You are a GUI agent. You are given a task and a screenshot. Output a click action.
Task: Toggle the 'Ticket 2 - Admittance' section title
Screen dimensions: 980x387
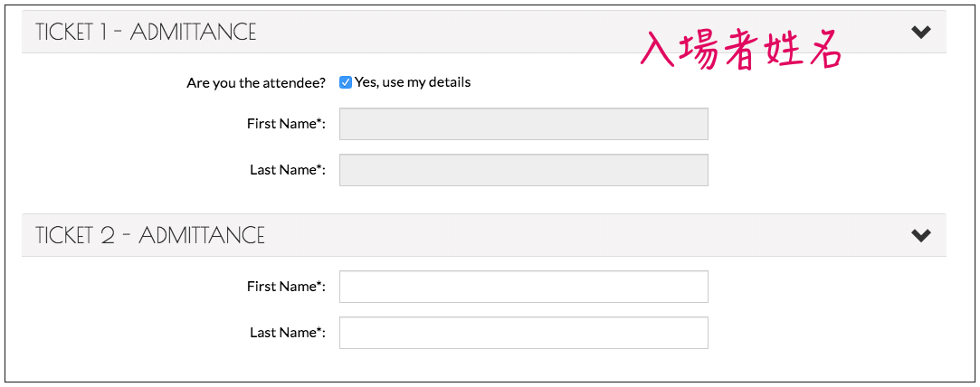click(x=150, y=235)
